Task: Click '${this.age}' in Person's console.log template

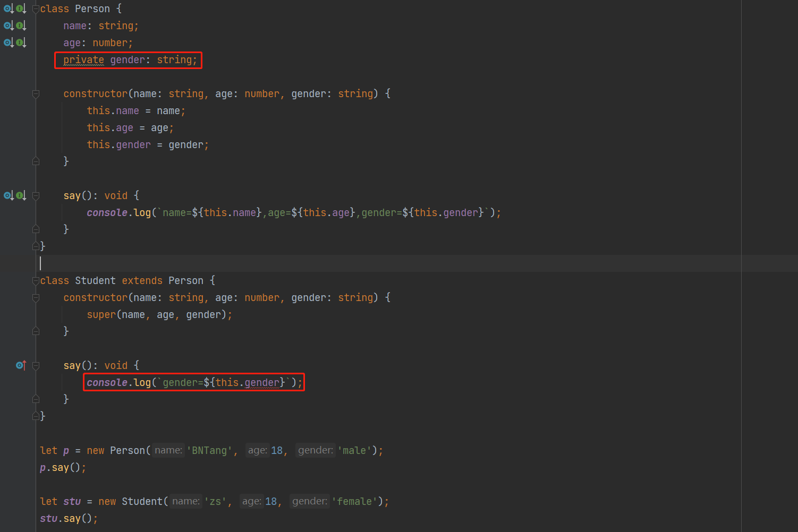Action: 323,213
